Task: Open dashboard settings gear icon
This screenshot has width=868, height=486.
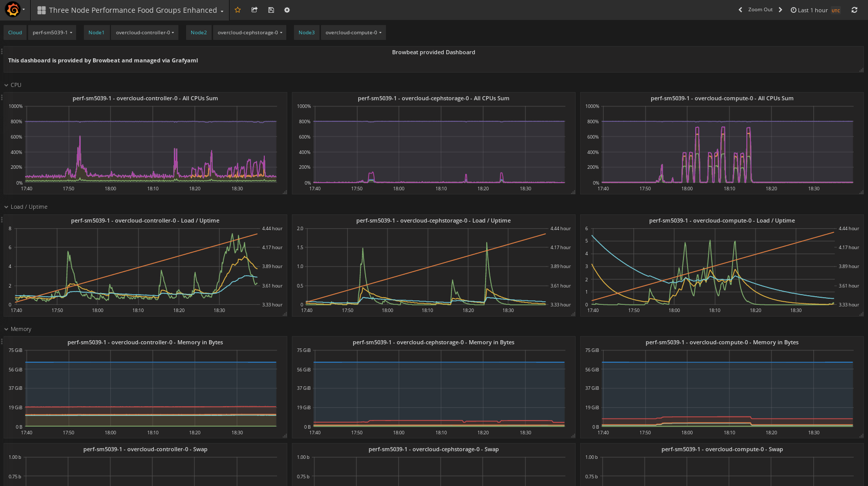Action: (287, 10)
